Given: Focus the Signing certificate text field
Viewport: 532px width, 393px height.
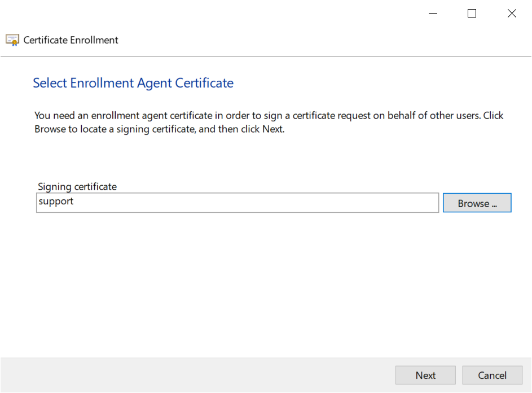Looking at the screenshot, I should pos(237,203).
